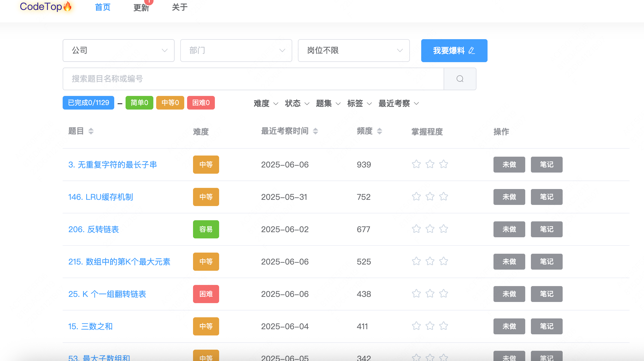The width and height of the screenshot is (644, 361).
Task: Open problem 206. 反转链表
Action: (x=94, y=229)
